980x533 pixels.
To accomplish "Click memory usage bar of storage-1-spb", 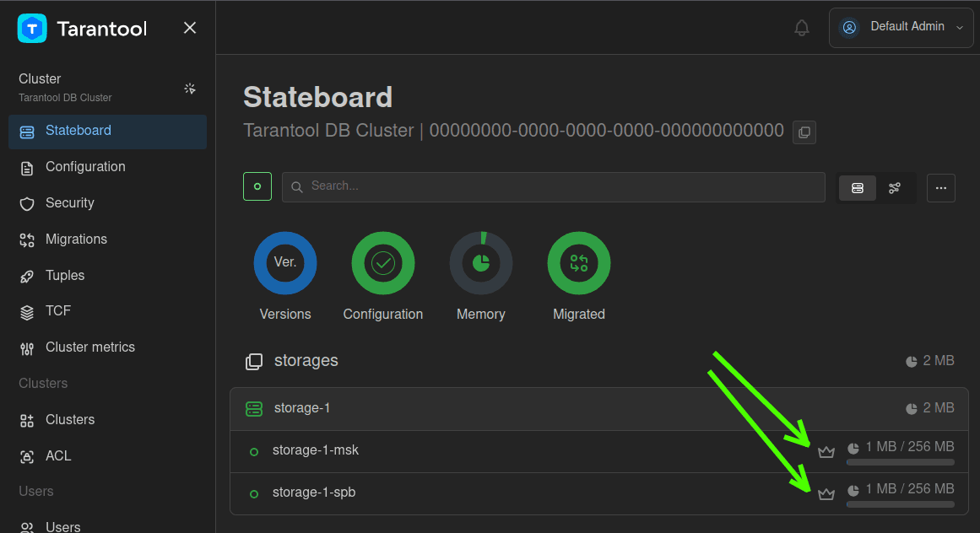I will [901, 504].
